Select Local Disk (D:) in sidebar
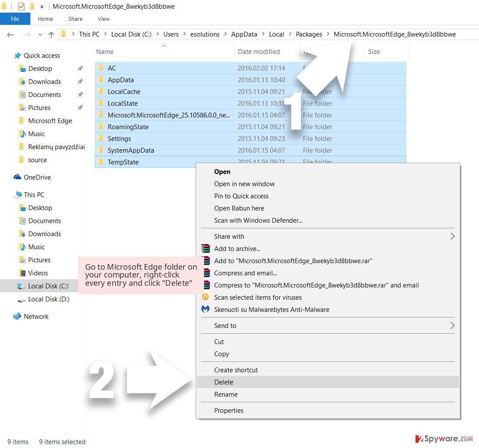This screenshot has width=479, height=448. click(x=49, y=299)
